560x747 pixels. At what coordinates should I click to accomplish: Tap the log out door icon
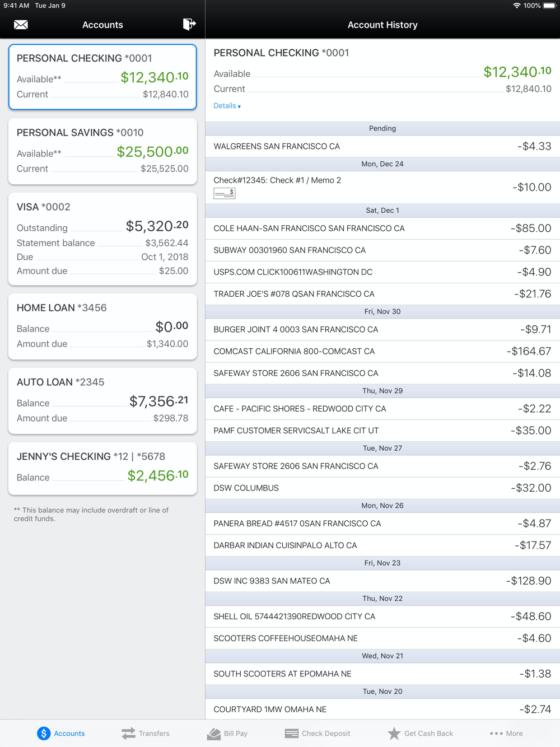(189, 24)
